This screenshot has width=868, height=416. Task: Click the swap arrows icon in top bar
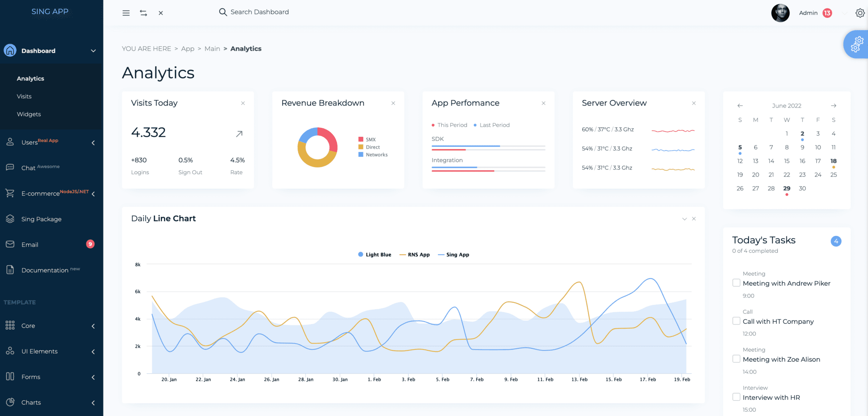pos(144,13)
